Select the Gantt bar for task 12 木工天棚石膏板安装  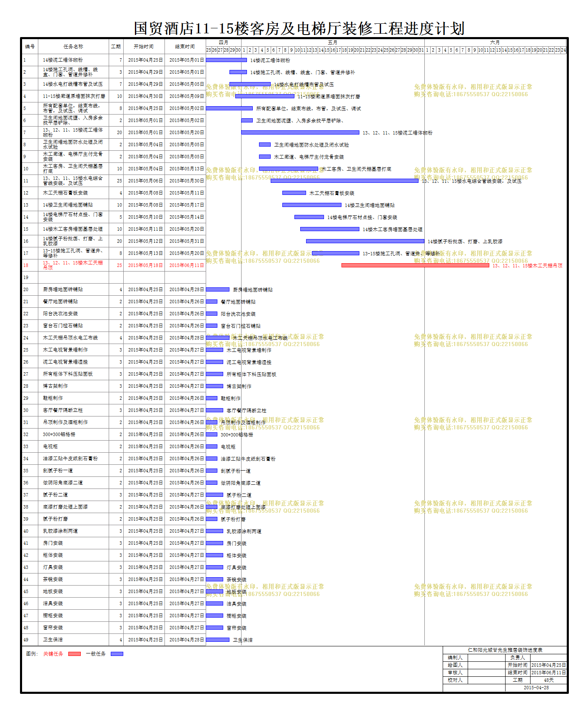[x=294, y=193]
